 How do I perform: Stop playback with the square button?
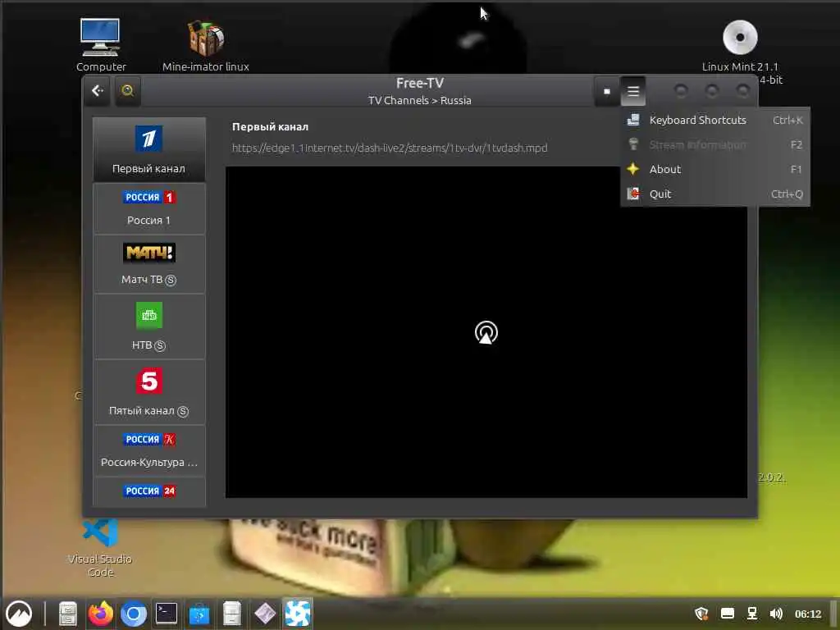pos(606,92)
